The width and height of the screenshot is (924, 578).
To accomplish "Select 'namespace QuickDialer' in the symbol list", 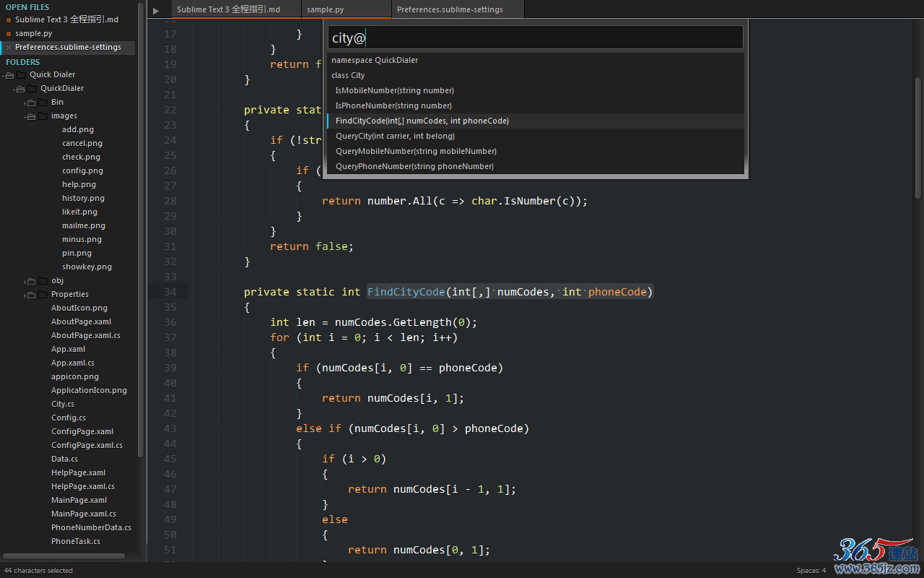I will [535, 60].
